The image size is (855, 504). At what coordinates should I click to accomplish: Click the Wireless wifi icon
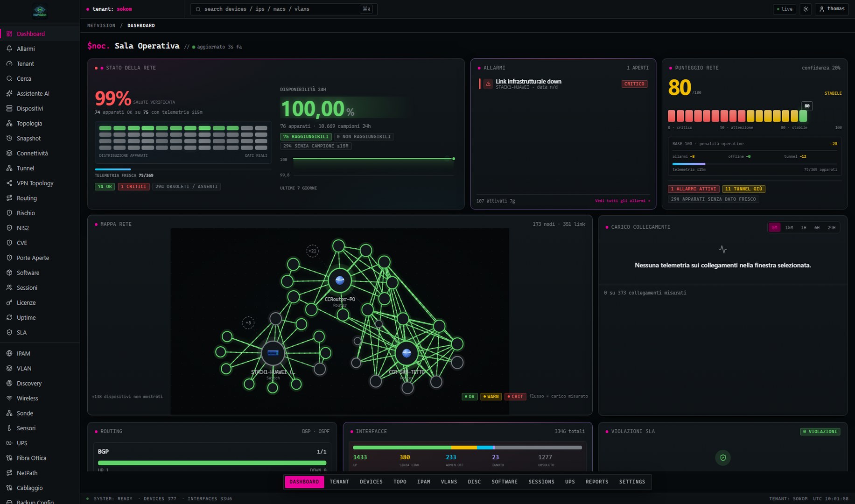[9, 398]
